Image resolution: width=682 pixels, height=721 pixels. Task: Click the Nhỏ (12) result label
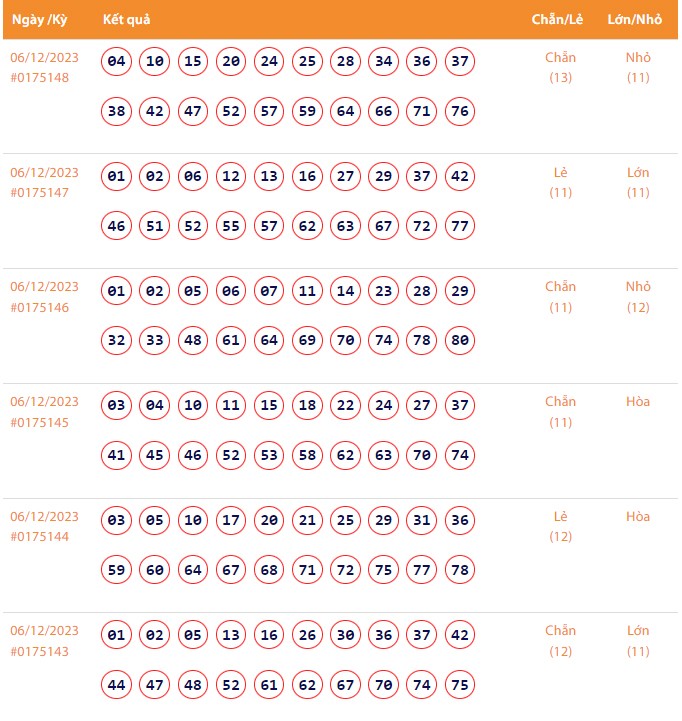pos(638,297)
